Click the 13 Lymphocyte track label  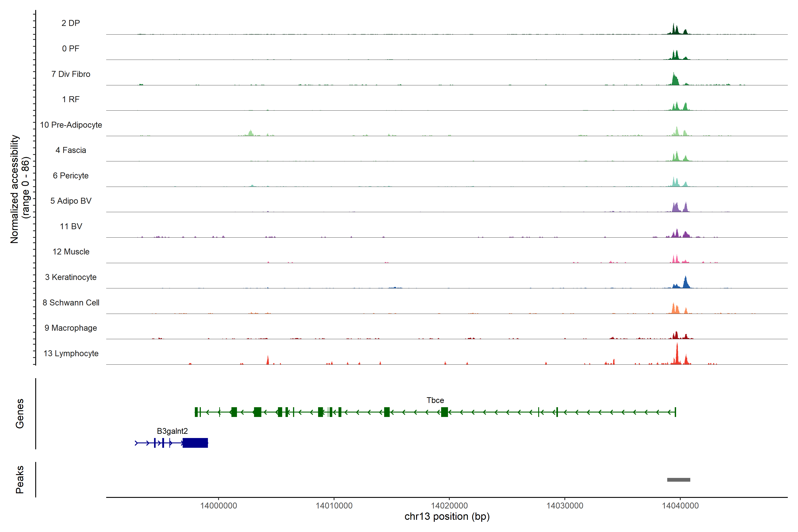(71, 353)
